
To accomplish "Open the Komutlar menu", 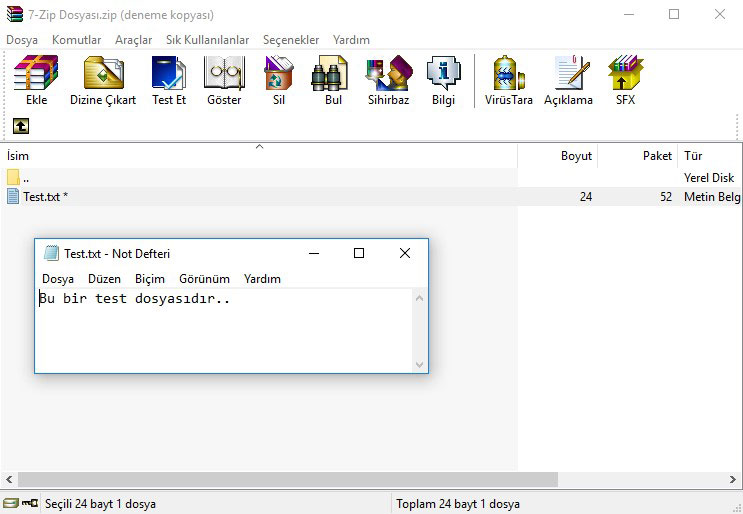I will [76, 40].
